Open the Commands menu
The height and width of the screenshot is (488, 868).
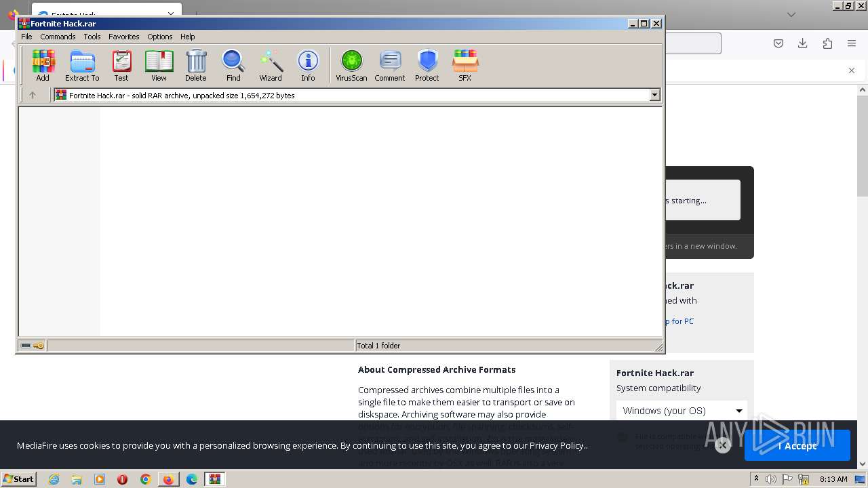click(58, 37)
